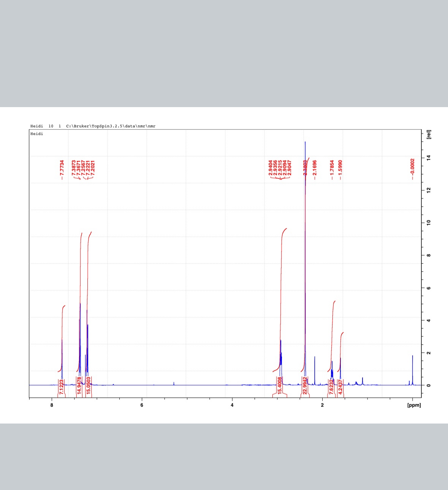Click the rel intensity axis label

(429, 134)
